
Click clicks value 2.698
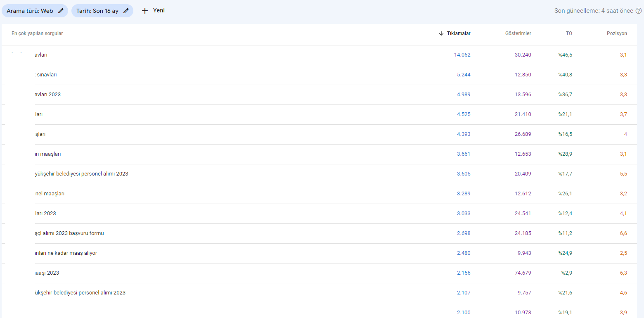[464, 233]
